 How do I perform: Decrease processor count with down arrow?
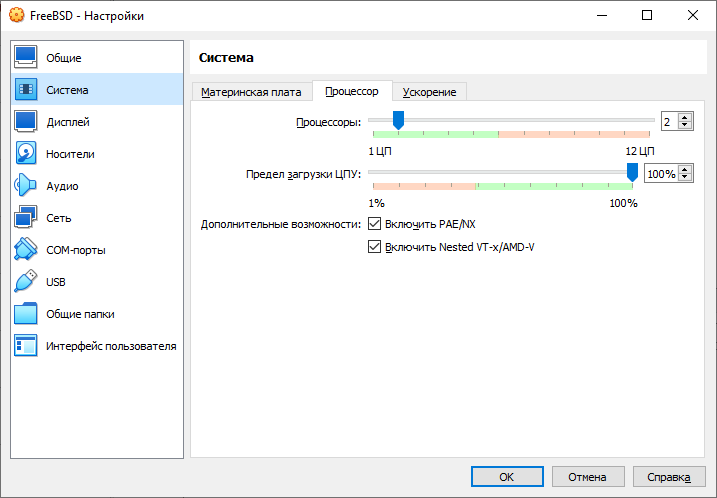point(685,125)
